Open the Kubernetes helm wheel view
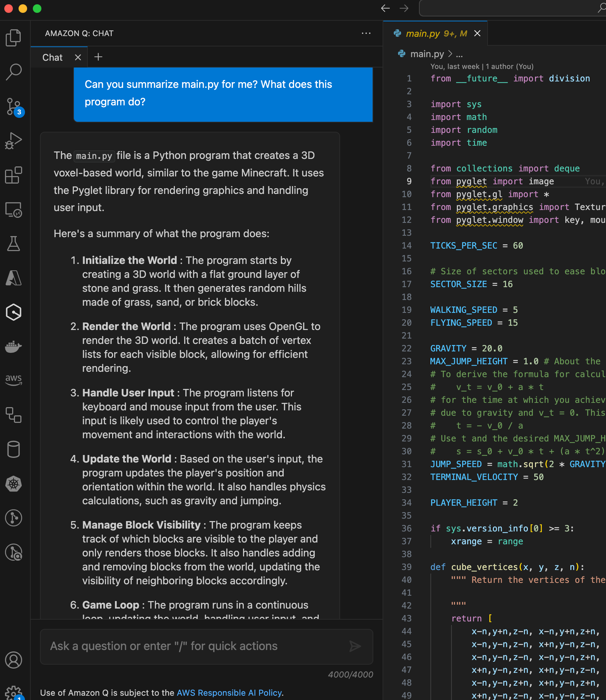The image size is (606, 700). pyautogui.click(x=14, y=484)
